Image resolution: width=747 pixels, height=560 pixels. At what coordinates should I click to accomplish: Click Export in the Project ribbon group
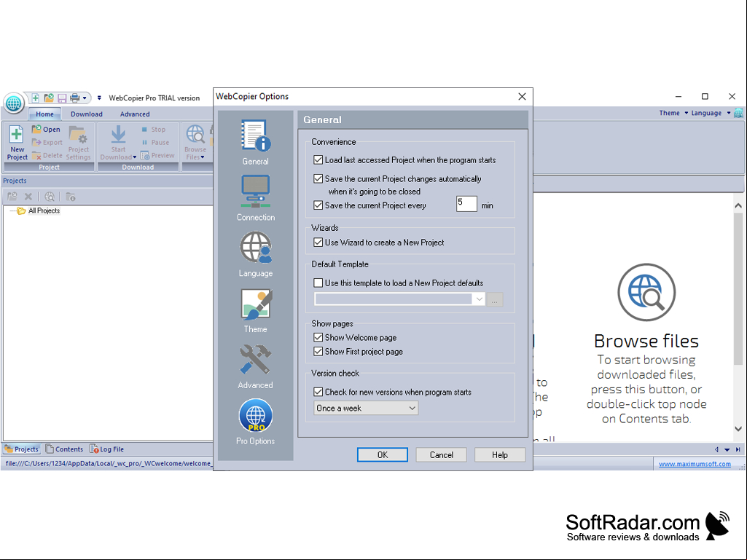pos(47,142)
